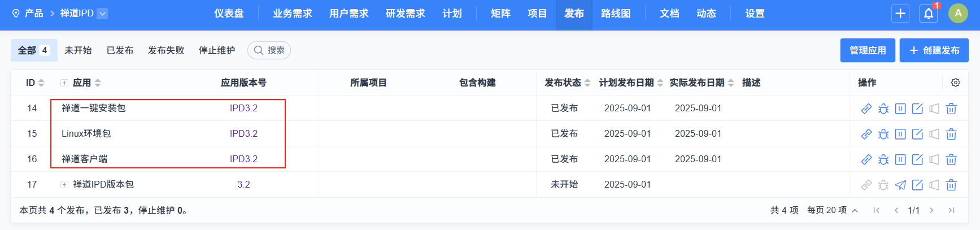Image resolution: width=980 pixels, height=230 pixels.
Task: Open the user avatar menu
Action: [958, 14]
